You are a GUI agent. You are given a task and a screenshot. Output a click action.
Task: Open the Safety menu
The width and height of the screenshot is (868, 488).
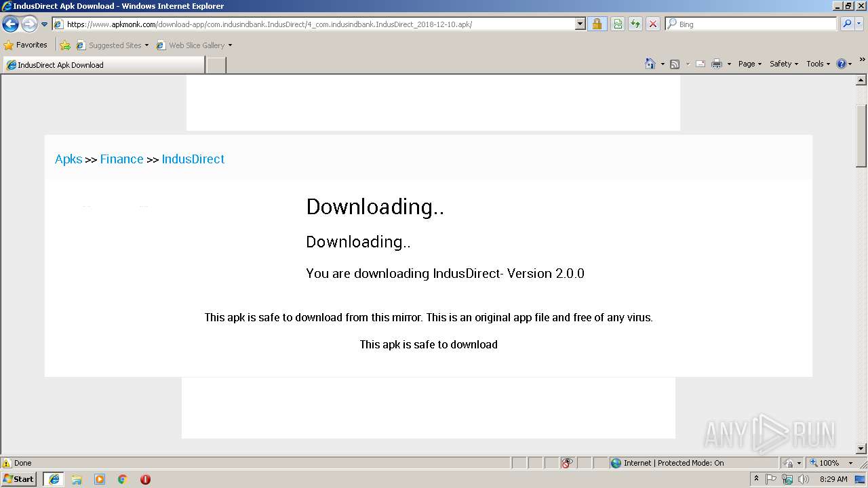point(784,64)
